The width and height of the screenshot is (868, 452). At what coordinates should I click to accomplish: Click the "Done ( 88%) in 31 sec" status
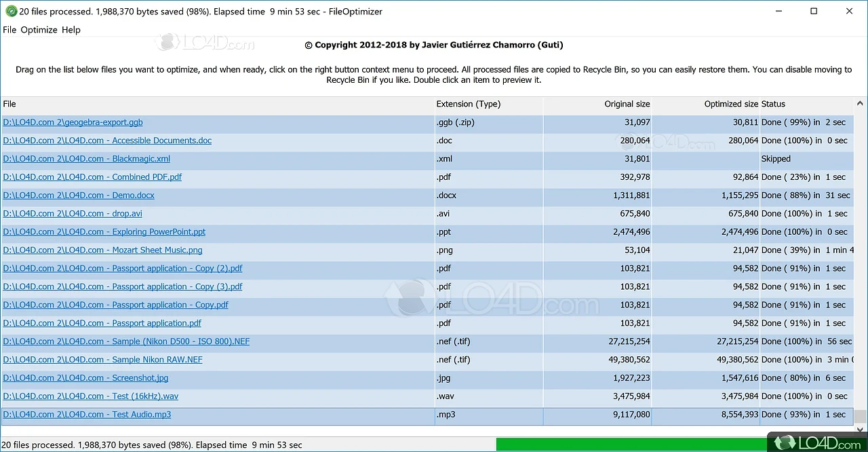(806, 195)
